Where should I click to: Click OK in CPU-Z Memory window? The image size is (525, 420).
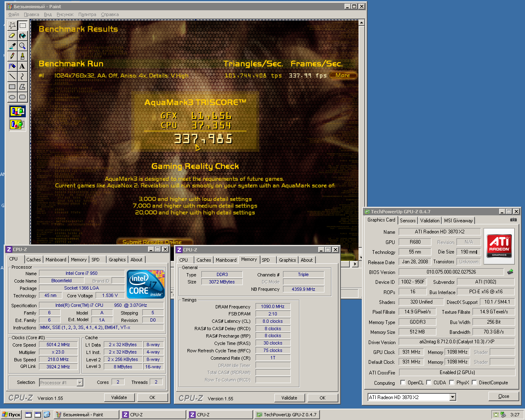pyautogui.click(x=322, y=398)
